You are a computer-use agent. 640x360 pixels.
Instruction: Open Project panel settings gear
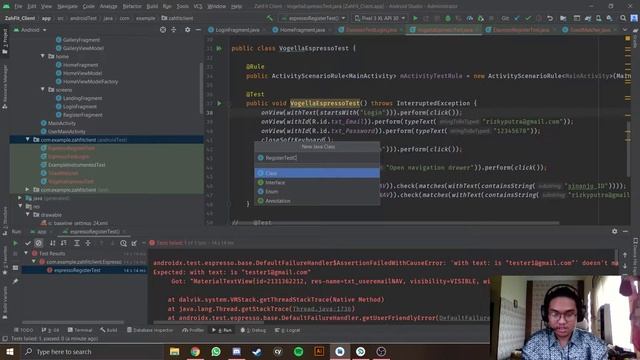(187, 30)
